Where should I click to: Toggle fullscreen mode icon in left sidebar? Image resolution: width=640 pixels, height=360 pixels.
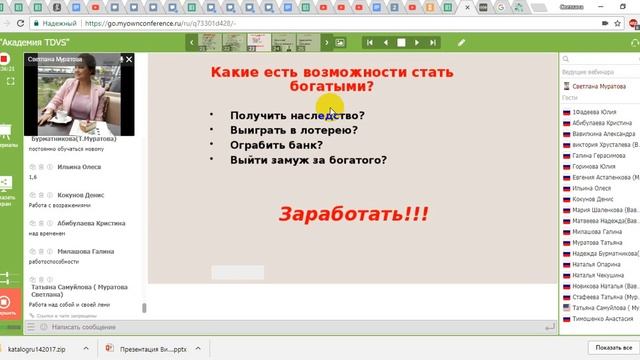click(11, 81)
